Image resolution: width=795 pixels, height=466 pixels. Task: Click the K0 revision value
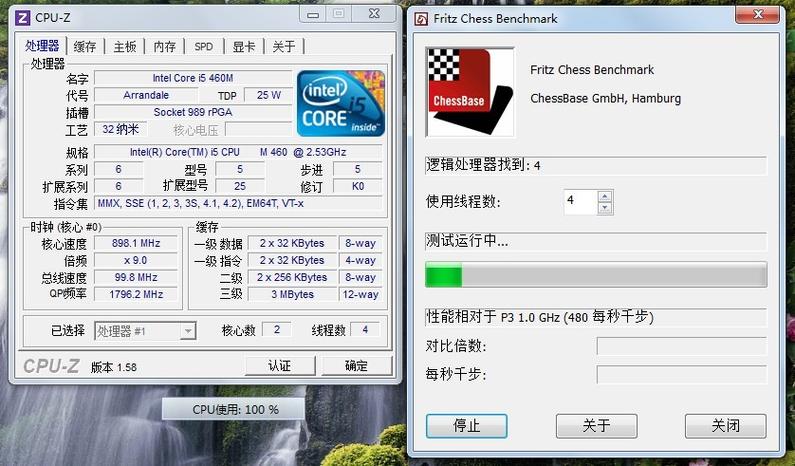click(x=358, y=187)
